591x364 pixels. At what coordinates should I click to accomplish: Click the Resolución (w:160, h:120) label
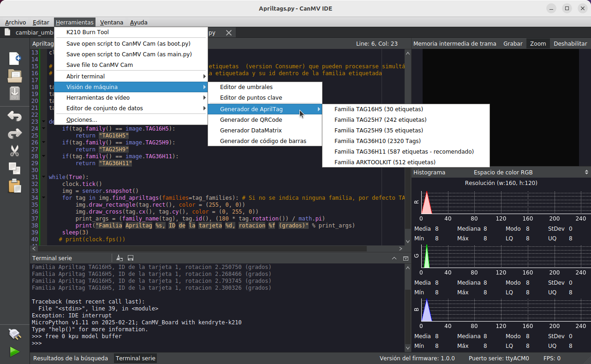[x=501, y=183]
